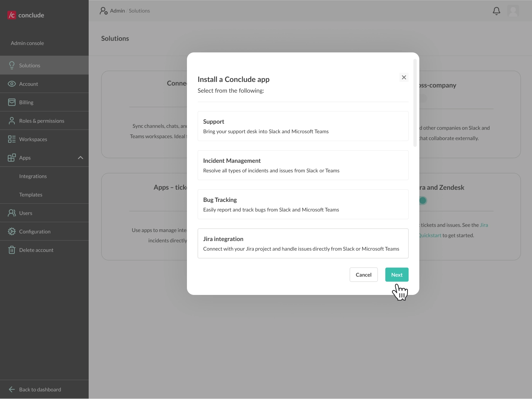
Task: Click the Admin console label
Action: (27, 43)
